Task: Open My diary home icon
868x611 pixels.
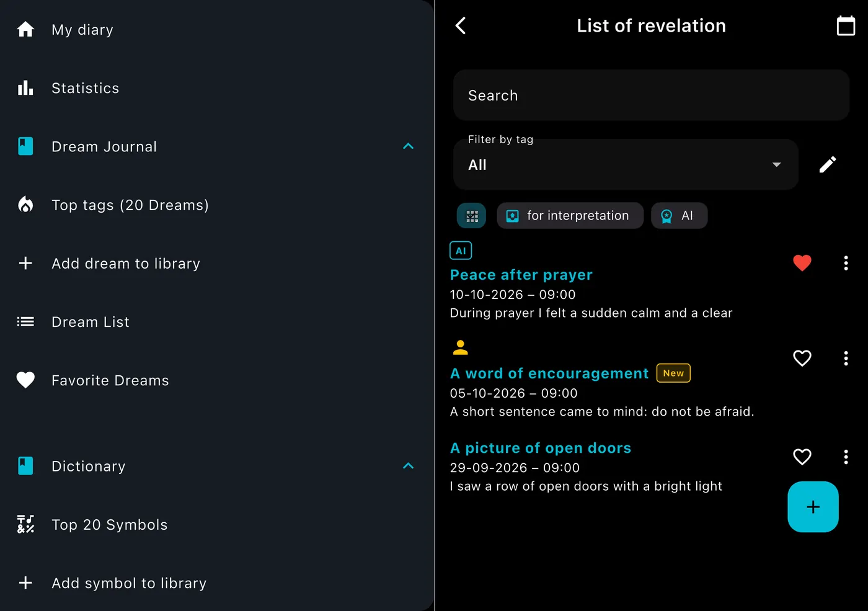Action: [25, 29]
